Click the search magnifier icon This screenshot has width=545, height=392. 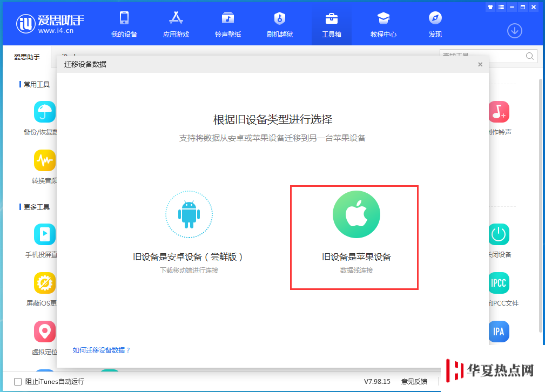[x=530, y=56]
